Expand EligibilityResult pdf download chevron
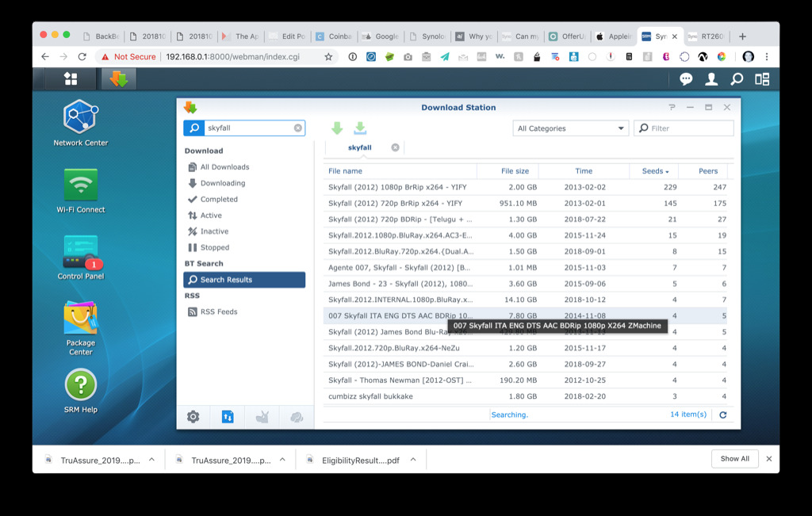Screen dimensions: 812x516 (413, 459)
